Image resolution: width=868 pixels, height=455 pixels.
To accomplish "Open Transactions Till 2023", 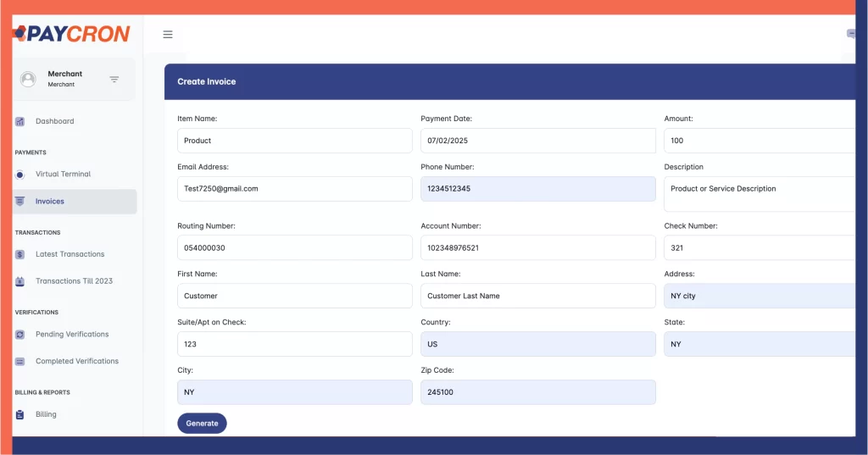I will click(75, 281).
